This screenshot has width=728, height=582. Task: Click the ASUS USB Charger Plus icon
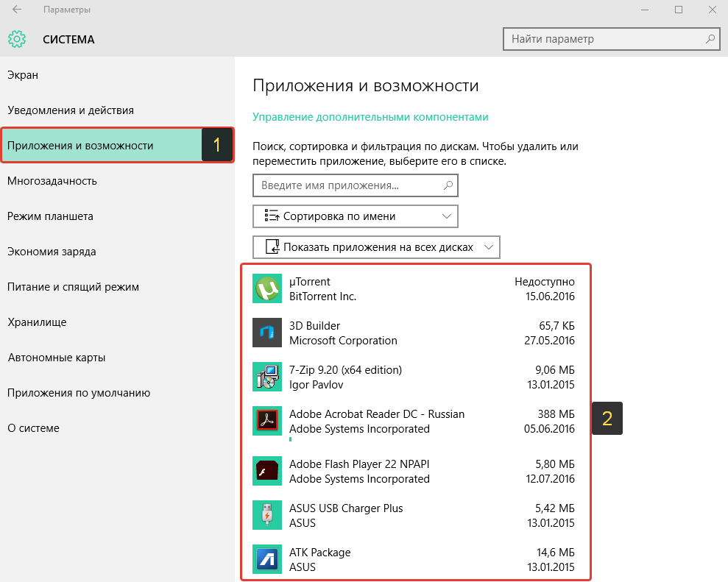(x=267, y=515)
